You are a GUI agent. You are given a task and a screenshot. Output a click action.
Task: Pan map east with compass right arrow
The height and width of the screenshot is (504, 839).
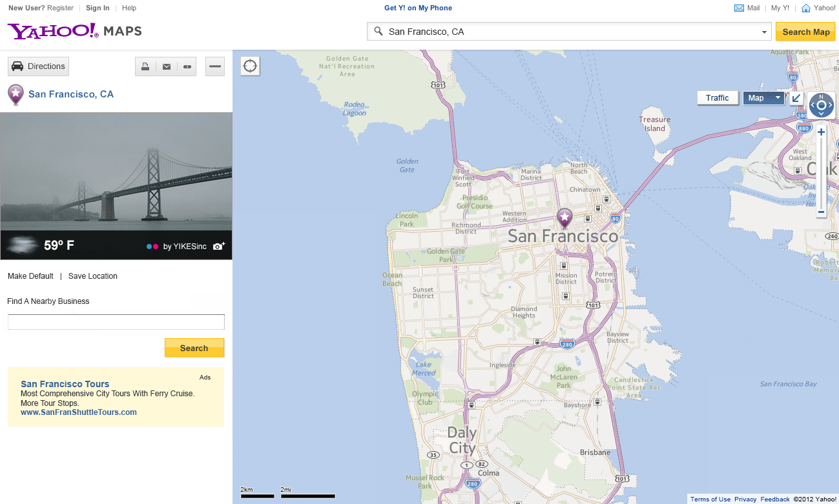click(x=830, y=105)
